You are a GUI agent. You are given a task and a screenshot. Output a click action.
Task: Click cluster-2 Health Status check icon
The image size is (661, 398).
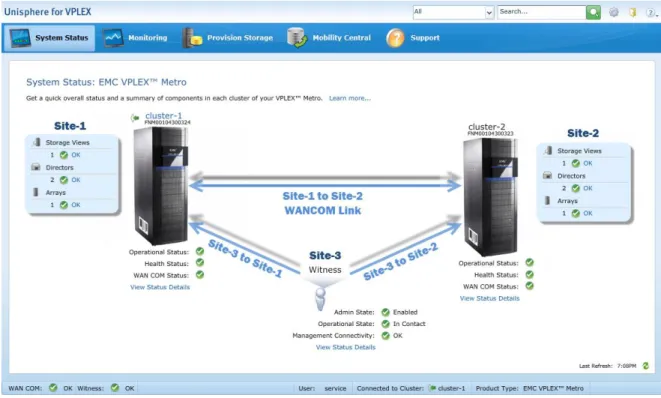coord(529,274)
